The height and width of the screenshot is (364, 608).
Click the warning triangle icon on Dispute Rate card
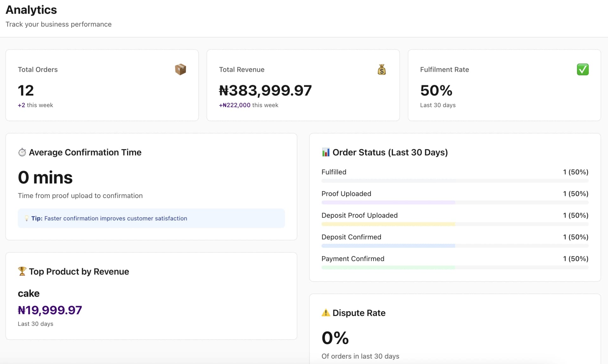point(326,312)
